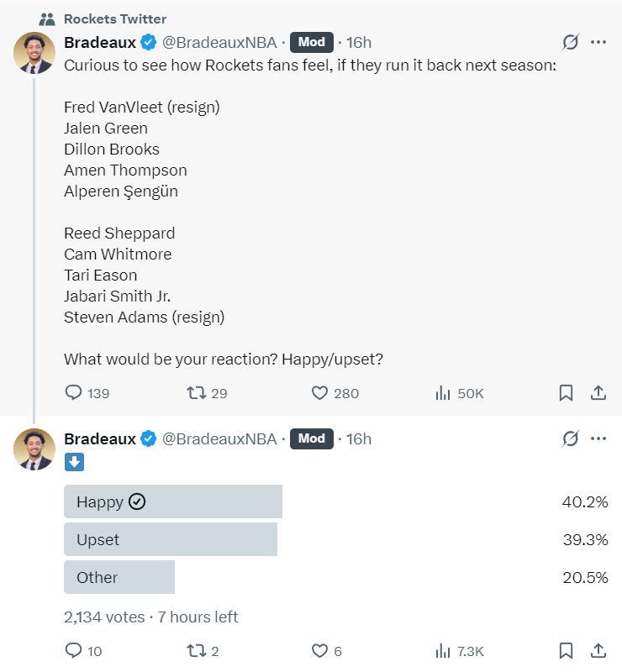Viewport: 622px width, 672px height.
Task: Repost the Rockets roster question post
Action: click(x=197, y=392)
